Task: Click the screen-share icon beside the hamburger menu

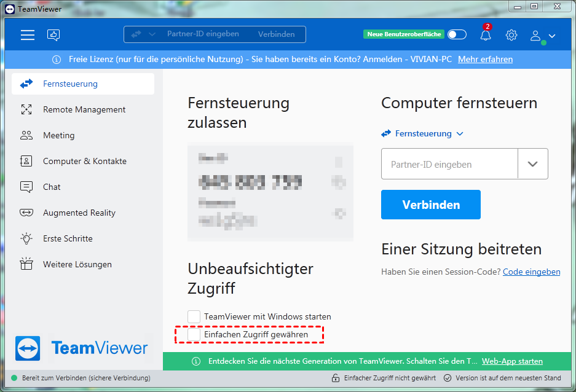Action: [53, 35]
